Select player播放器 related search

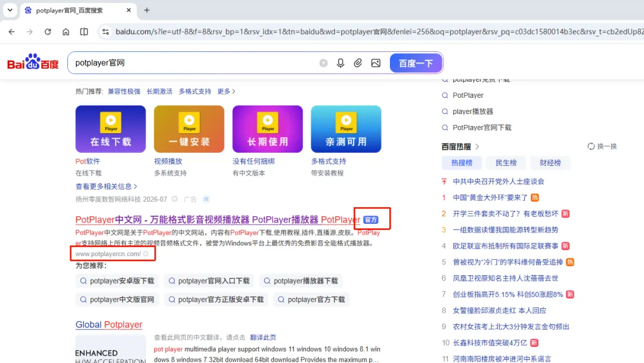click(x=473, y=112)
